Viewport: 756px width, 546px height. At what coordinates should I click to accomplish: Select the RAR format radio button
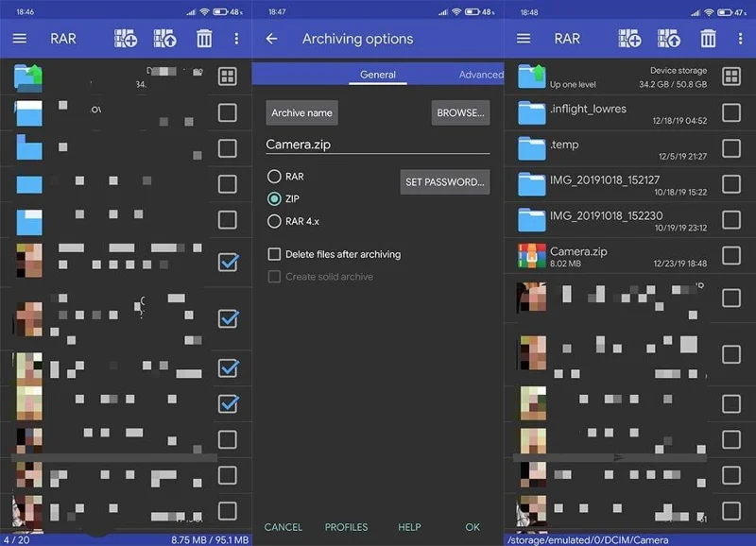274,177
